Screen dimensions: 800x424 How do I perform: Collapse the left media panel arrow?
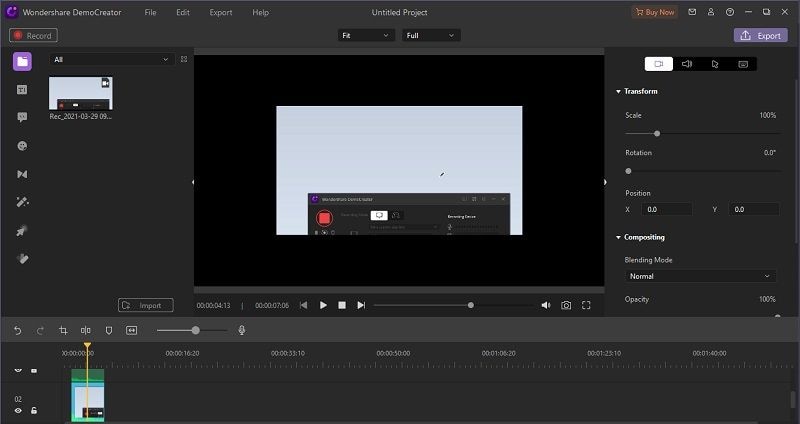(x=193, y=182)
